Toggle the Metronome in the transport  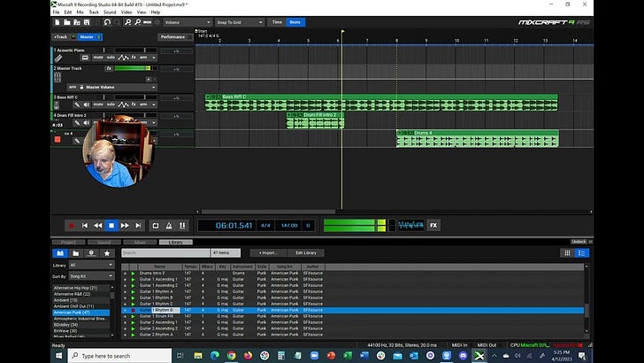169,225
